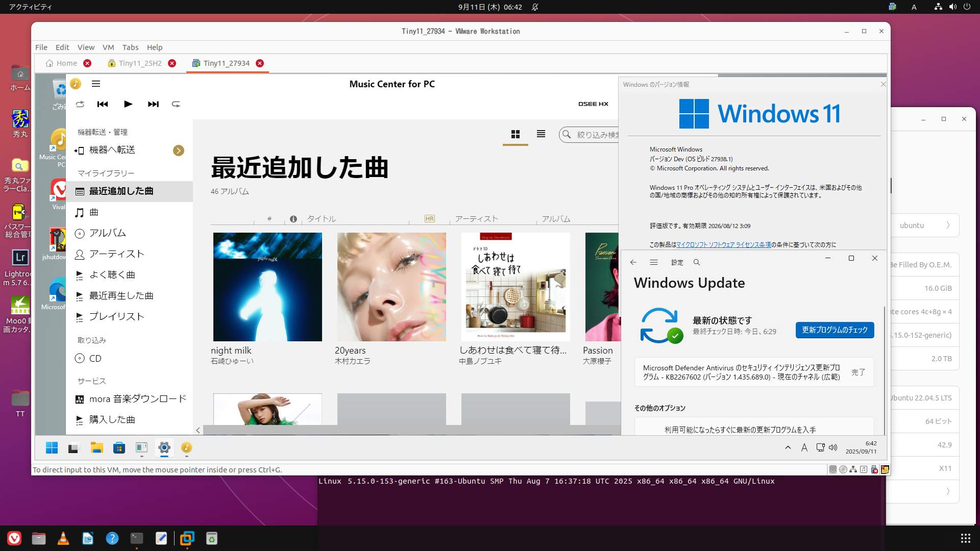Select 最近追加した曲 in the sidebar

click(x=129, y=191)
